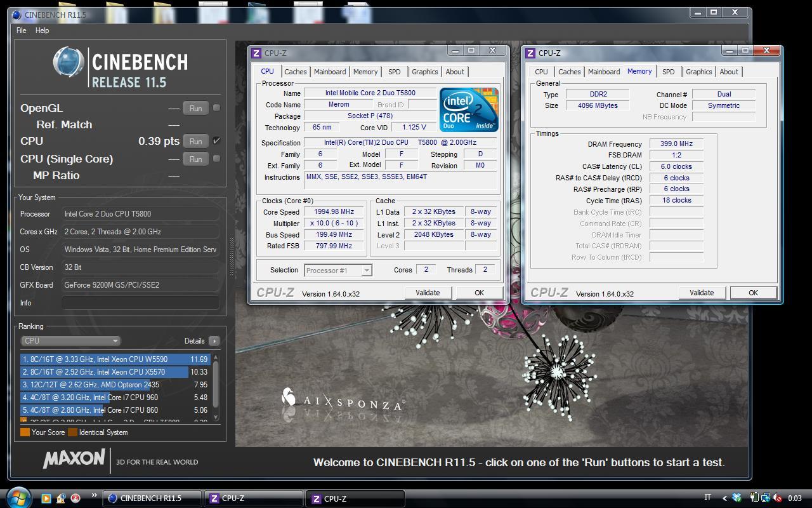Viewport: 812px width, 508px height.
Task: Show hidden tray icons arrow
Action: [724, 498]
